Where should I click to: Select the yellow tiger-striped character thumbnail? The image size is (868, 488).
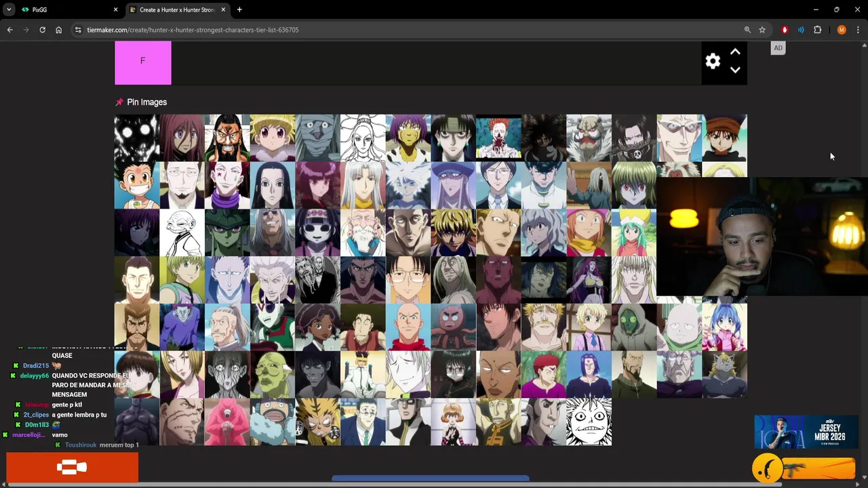(x=317, y=422)
